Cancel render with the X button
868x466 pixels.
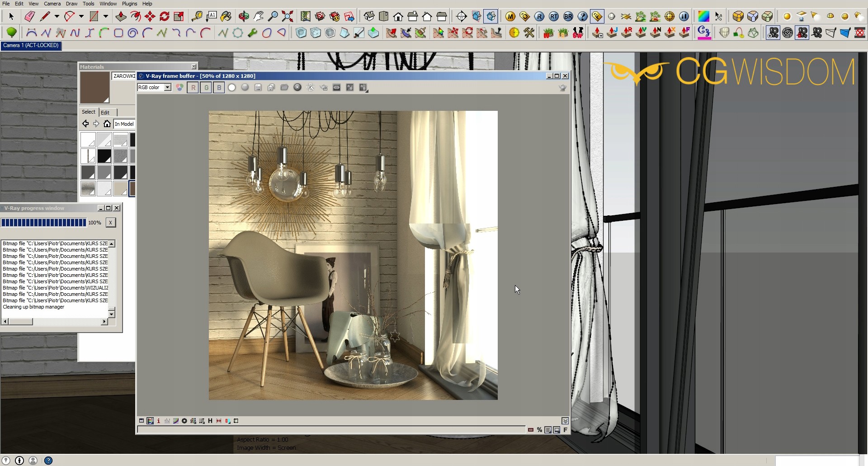pos(110,223)
